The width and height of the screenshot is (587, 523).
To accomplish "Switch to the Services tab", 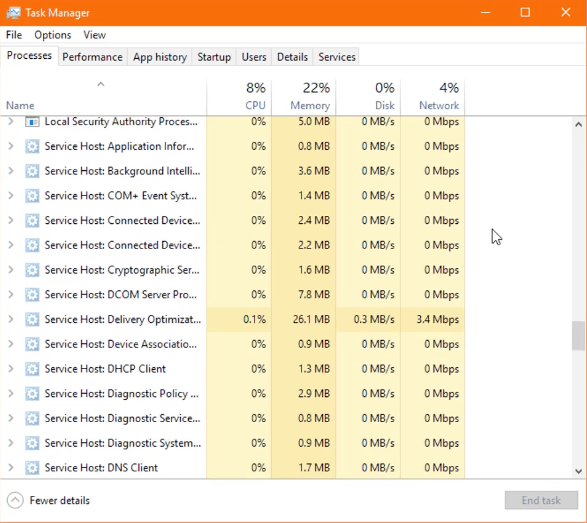I will pyautogui.click(x=337, y=57).
